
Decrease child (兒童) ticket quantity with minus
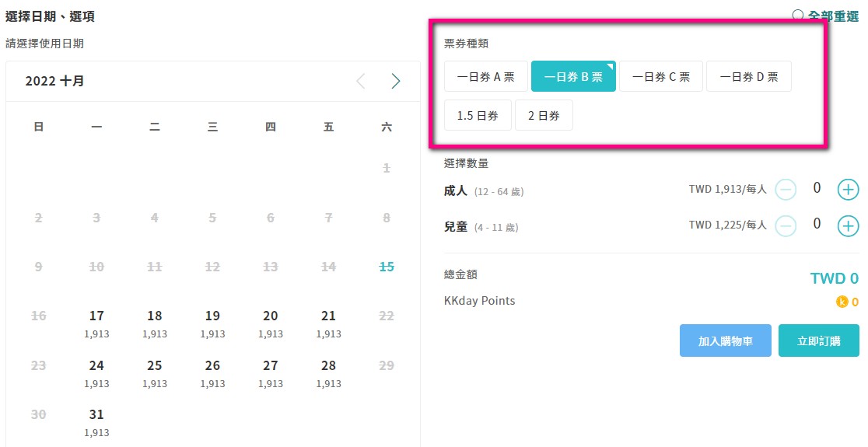point(785,225)
